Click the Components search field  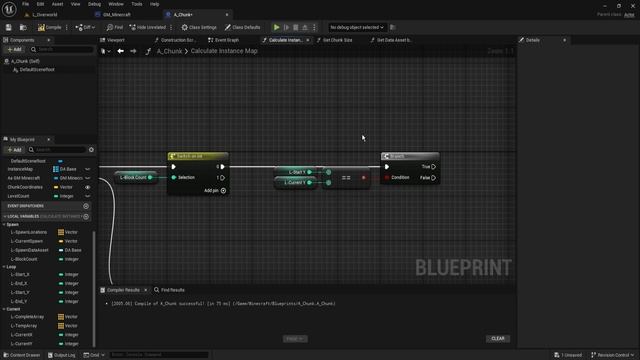tap(61, 49)
